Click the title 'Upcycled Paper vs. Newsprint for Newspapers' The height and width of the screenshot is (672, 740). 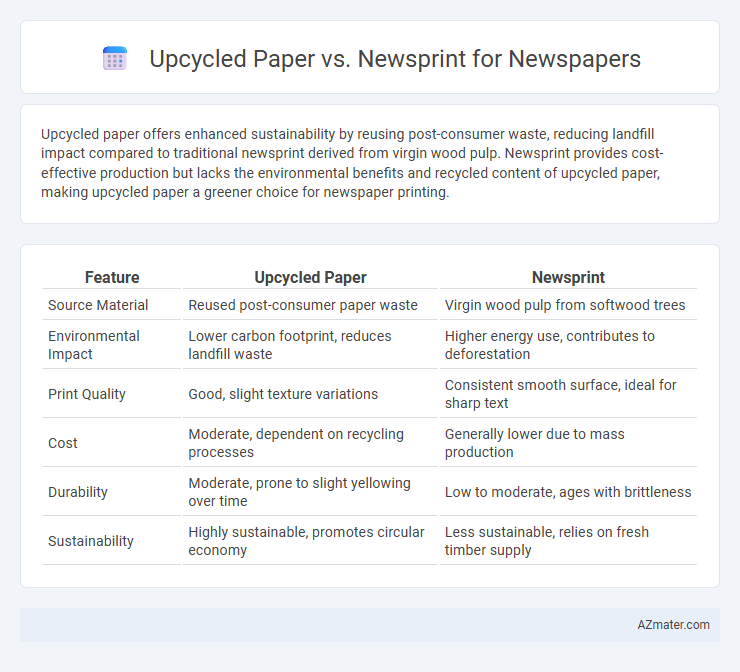(x=395, y=59)
